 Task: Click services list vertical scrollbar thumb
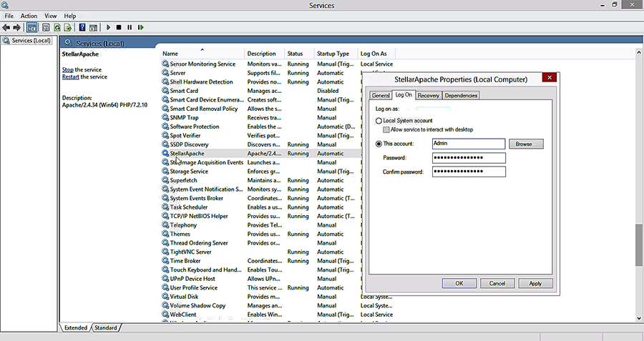[x=639, y=244]
